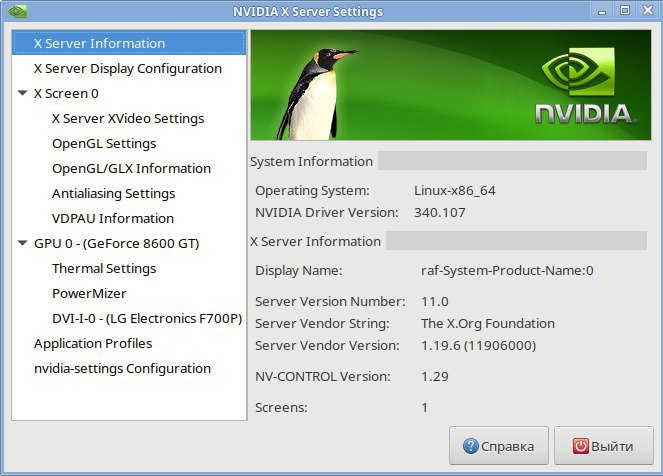The width and height of the screenshot is (663, 476).
Task: Click the System Information section header
Action: tap(311, 161)
